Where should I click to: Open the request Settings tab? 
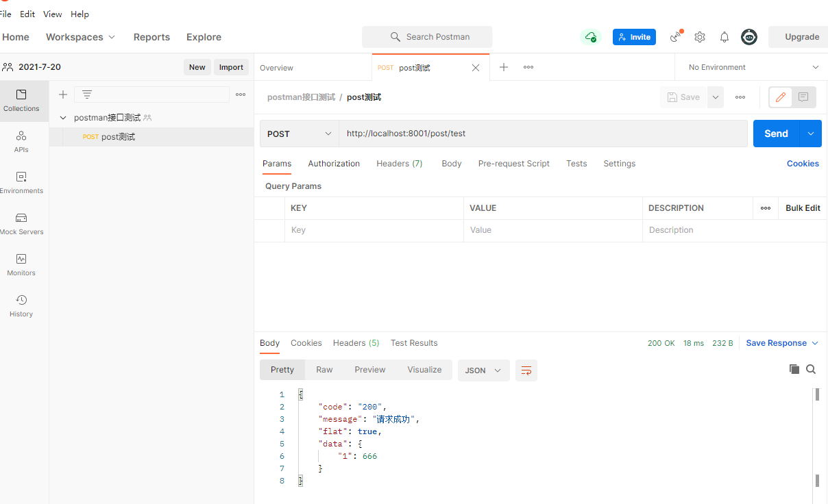click(x=620, y=164)
